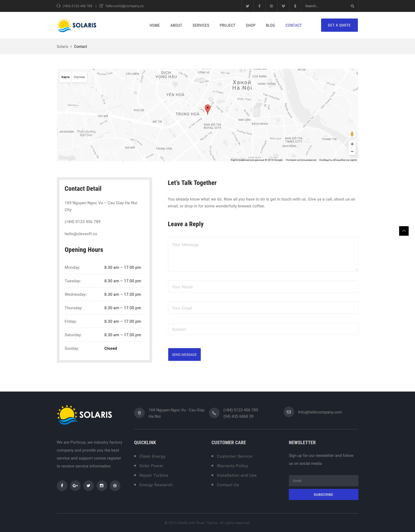Open the ABOUT menu item
The image size is (415, 532).
[x=176, y=25]
